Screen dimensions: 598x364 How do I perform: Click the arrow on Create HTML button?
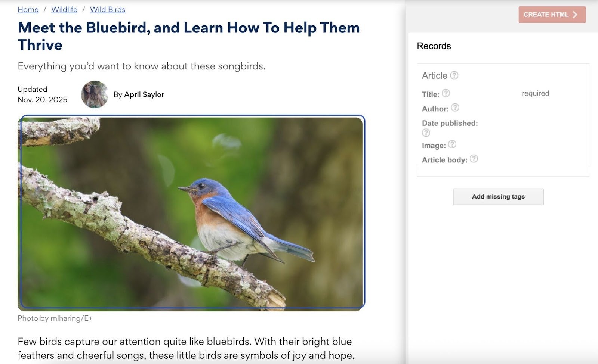[575, 15]
